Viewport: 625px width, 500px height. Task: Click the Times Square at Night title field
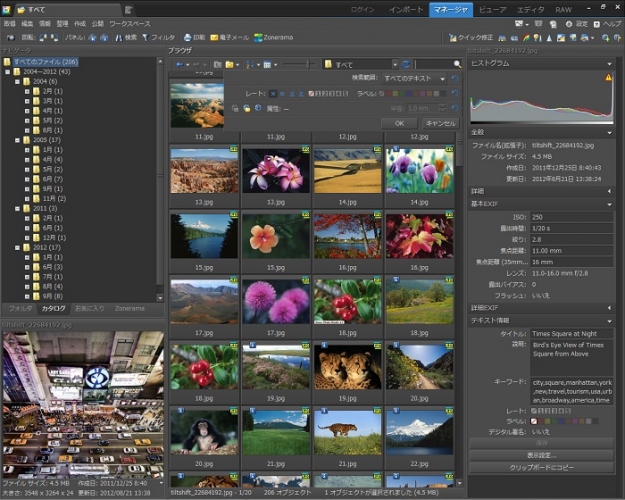point(571,334)
